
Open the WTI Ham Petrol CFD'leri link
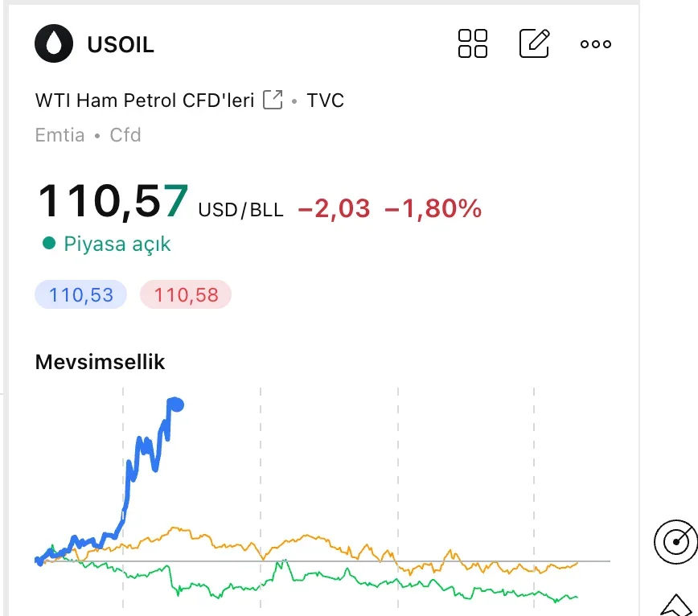click(x=145, y=101)
